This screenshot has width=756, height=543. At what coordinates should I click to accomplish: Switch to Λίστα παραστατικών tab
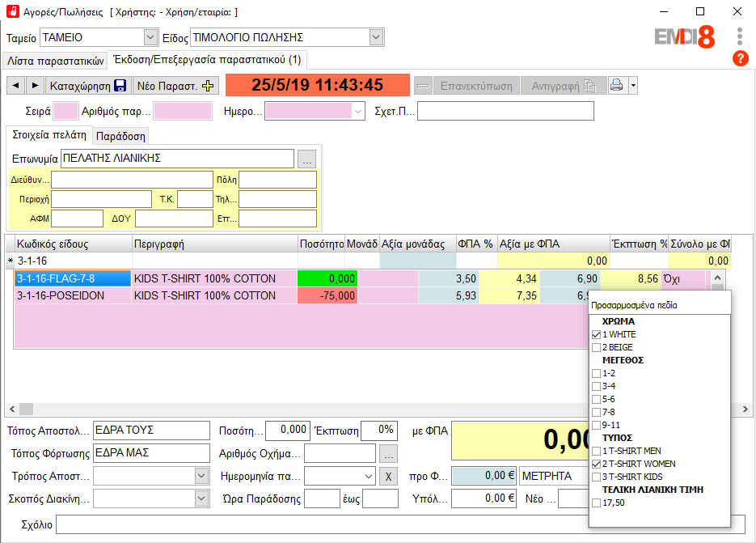55,61
